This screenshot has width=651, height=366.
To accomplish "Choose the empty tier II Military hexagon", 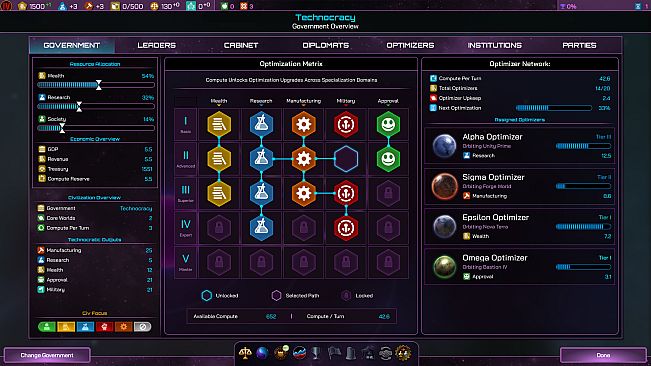I will [346, 159].
